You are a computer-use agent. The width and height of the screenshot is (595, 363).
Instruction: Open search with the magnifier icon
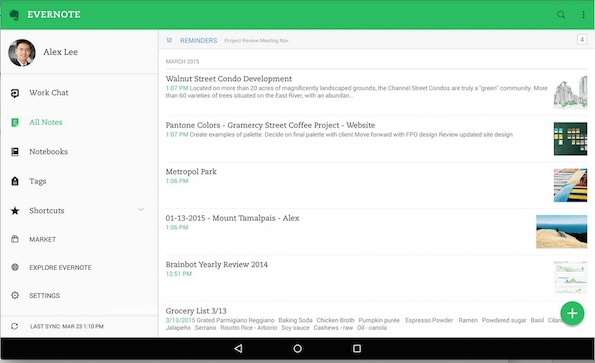[x=561, y=15]
